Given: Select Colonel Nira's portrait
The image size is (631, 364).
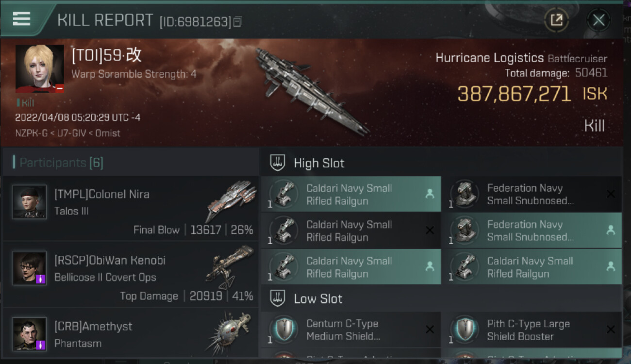Looking at the screenshot, I should 30,201.
